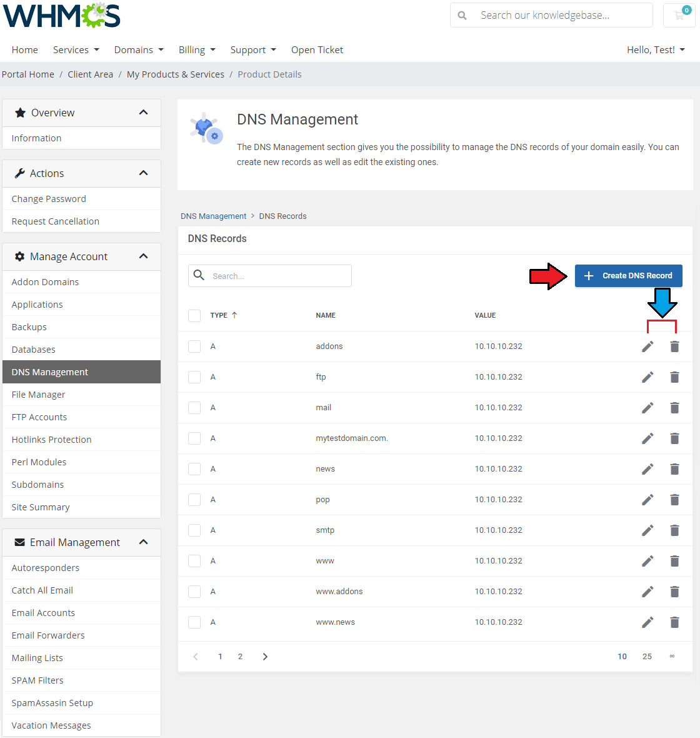Show unlimited records per page
The height and width of the screenshot is (738, 700).
[672, 657]
